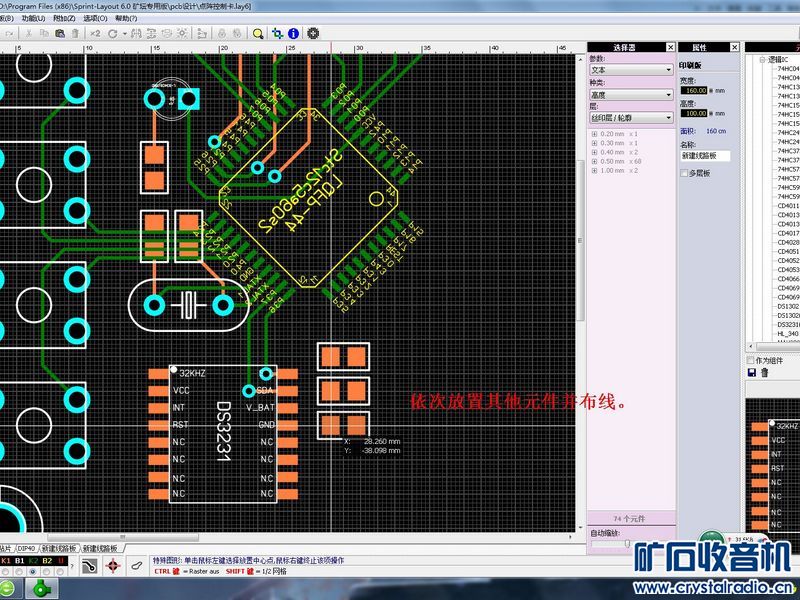Open the 参数 dropdown showing 文本
Viewport: 800px width, 600px height.
tap(632, 70)
